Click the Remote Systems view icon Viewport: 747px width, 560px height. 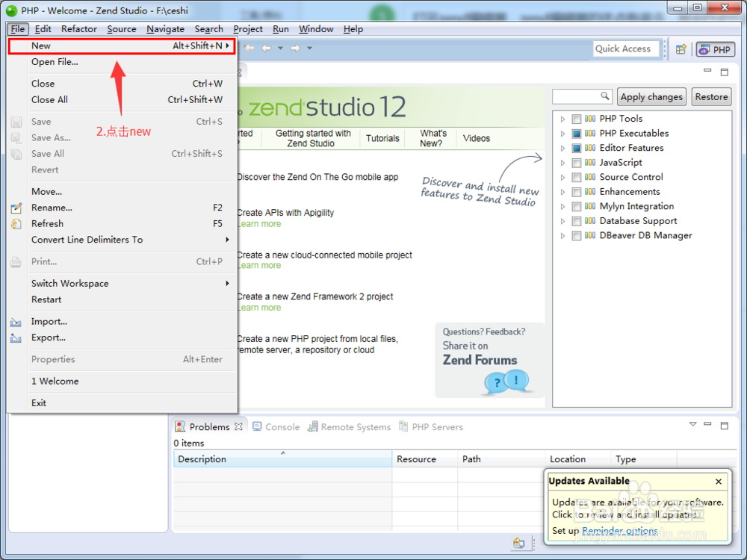[x=312, y=426]
